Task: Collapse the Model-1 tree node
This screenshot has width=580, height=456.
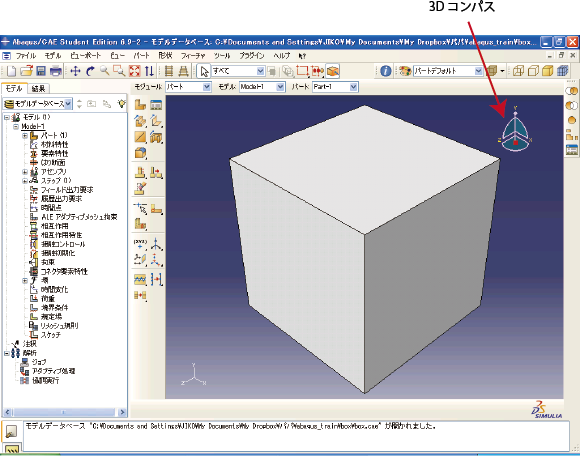Action: pyautogui.click(x=16, y=126)
